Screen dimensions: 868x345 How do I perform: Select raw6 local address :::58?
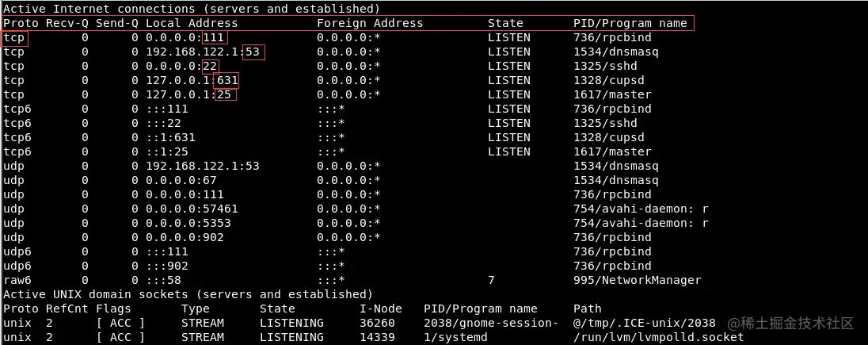(x=164, y=280)
